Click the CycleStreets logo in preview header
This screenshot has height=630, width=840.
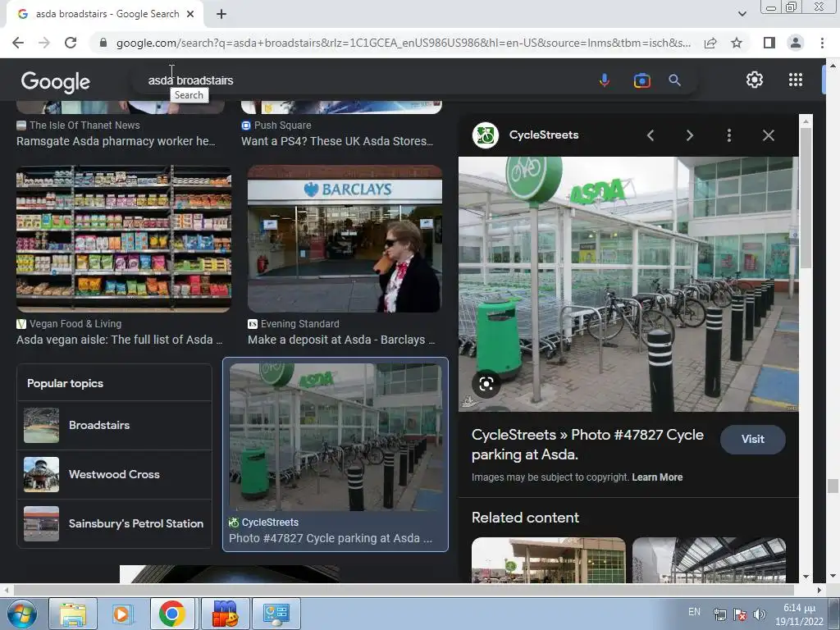(x=486, y=135)
